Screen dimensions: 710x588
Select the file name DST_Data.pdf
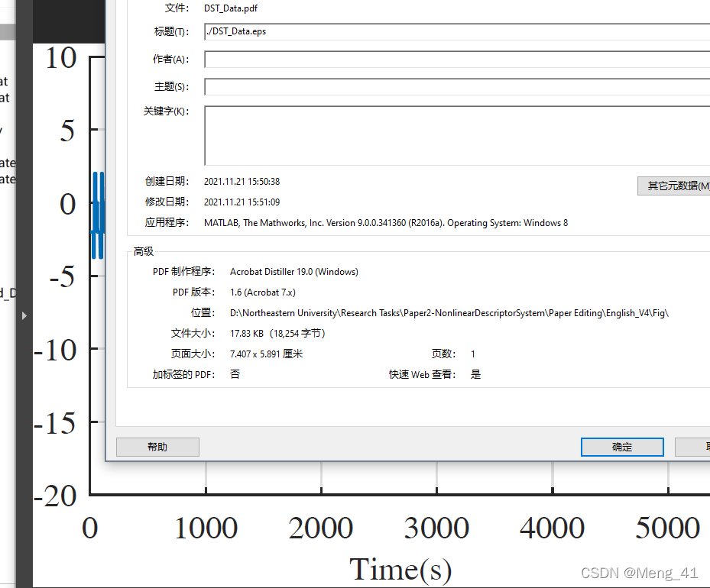(x=229, y=8)
